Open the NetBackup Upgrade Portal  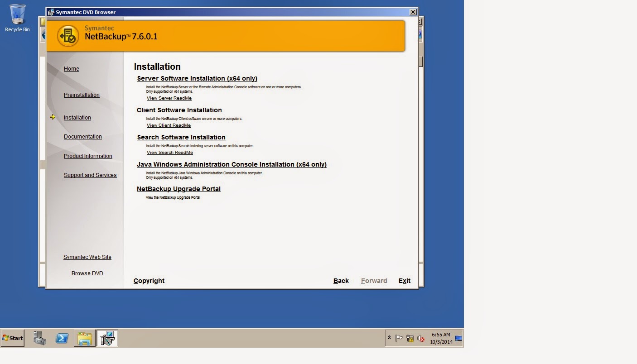click(179, 189)
